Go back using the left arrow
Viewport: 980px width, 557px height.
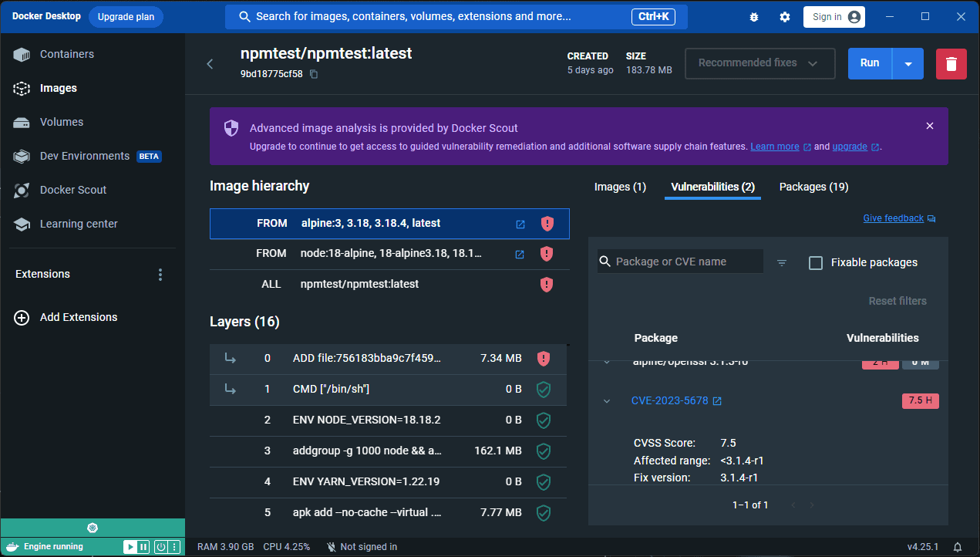[210, 64]
